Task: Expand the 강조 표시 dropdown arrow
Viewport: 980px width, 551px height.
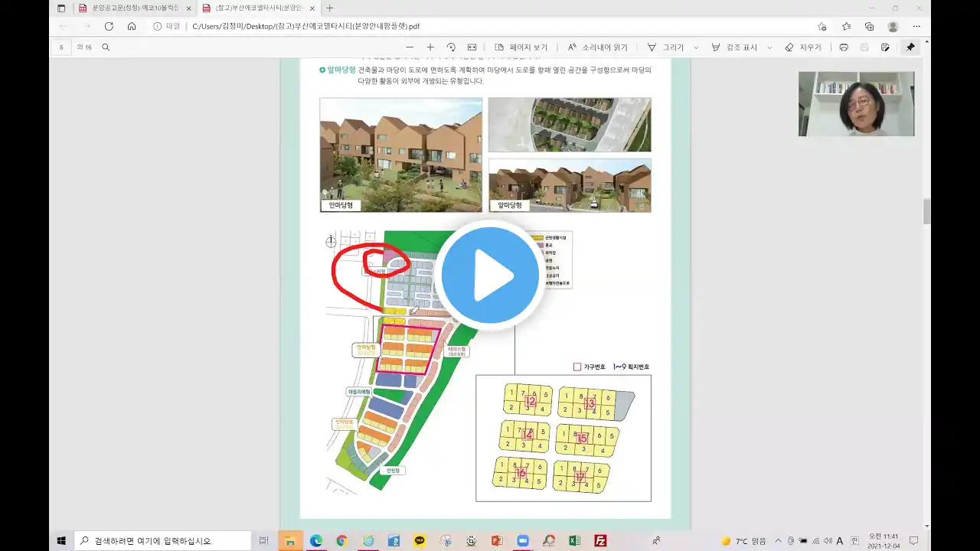Action: point(769,47)
